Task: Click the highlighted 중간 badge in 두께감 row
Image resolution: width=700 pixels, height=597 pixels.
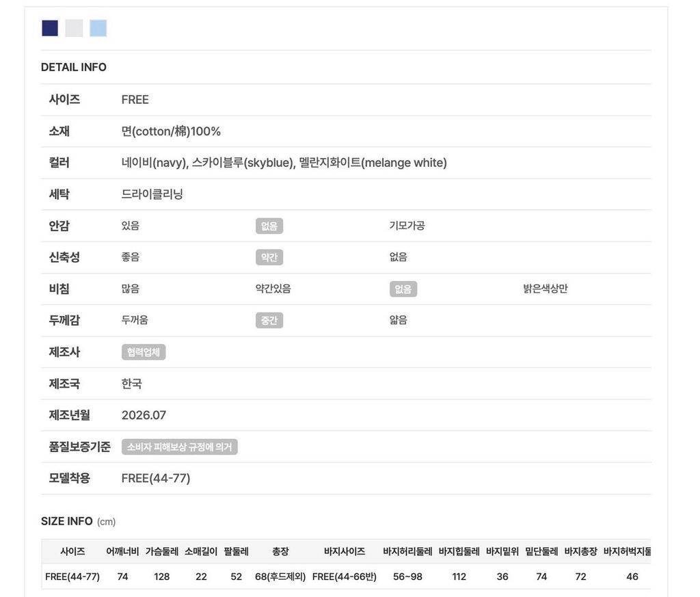Action: pyautogui.click(x=269, y=320)
